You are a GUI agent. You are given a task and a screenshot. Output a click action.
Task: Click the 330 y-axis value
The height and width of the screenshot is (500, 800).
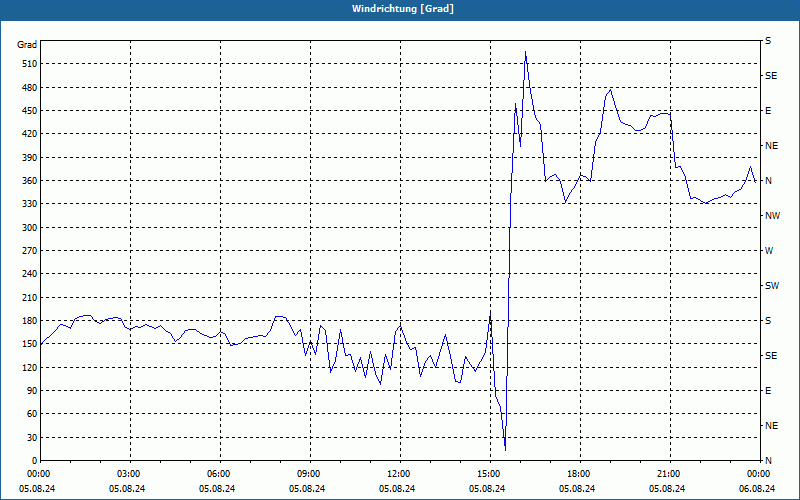[x=29, y=204]
